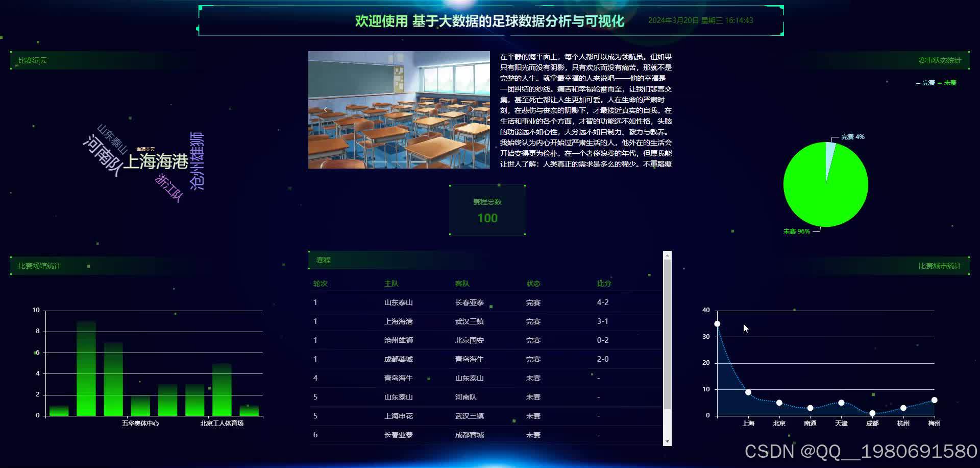Viewport: 980px width, 468px height.
Task: Click the 赛程总数 100 stat card
Action: pyautogui.click(x=487, y=210)
